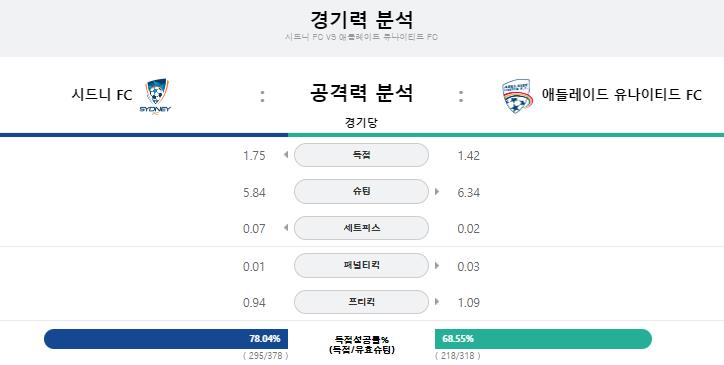Click the green 68.55% success rate bar
724x365 pixels.
543,339
